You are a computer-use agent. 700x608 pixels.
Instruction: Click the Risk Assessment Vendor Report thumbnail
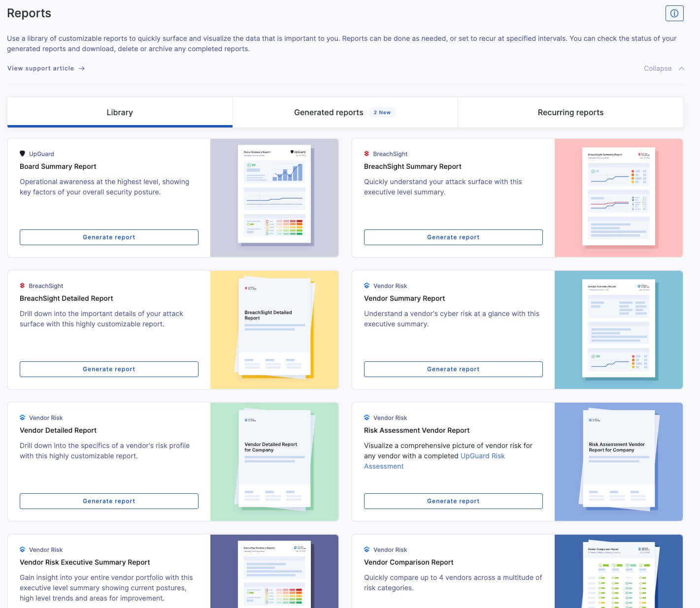coord(619,462)
